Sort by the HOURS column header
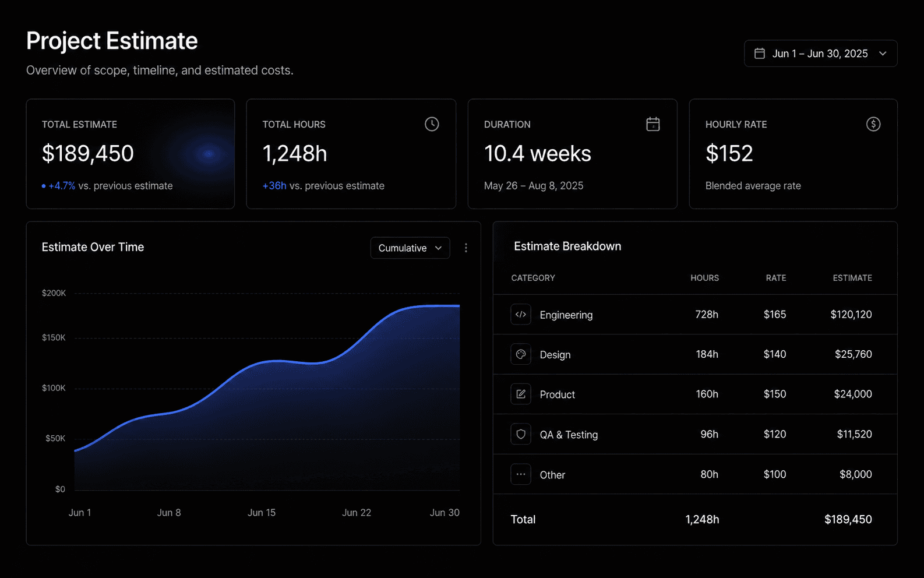This screenshot has height=578, width=924. pos(704,278)
